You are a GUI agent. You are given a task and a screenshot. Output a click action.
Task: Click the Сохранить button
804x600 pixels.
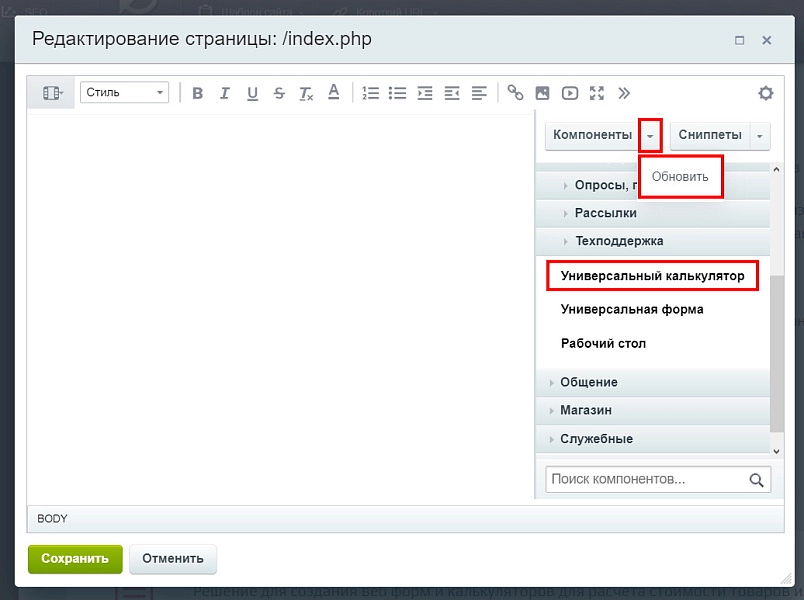point(75,558)
